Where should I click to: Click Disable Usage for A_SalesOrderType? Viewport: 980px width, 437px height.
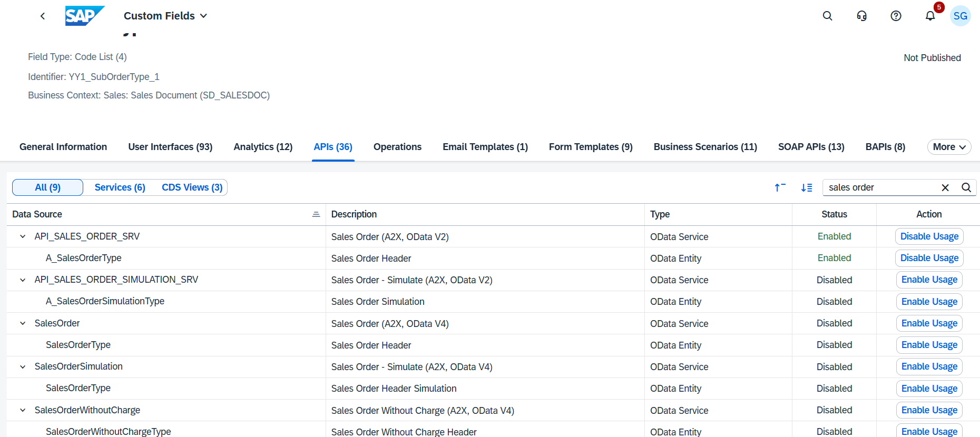click(x=929, y=258)
